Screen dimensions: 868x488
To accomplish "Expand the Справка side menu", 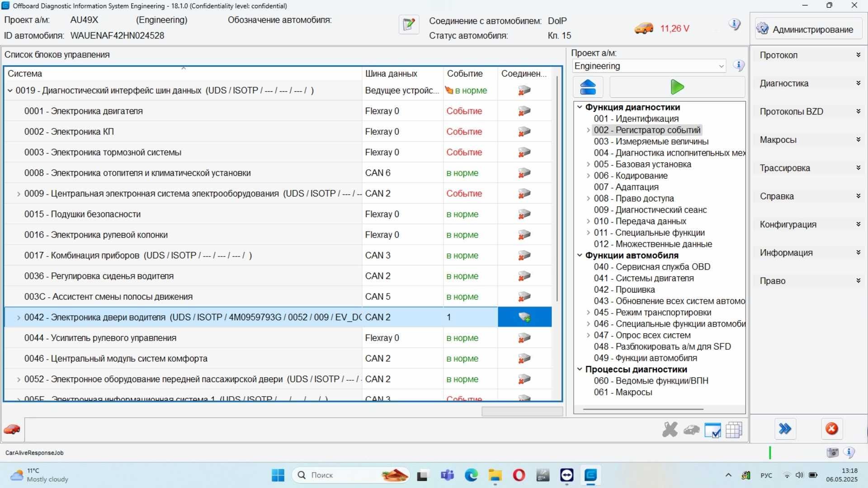I will (809, 196).
